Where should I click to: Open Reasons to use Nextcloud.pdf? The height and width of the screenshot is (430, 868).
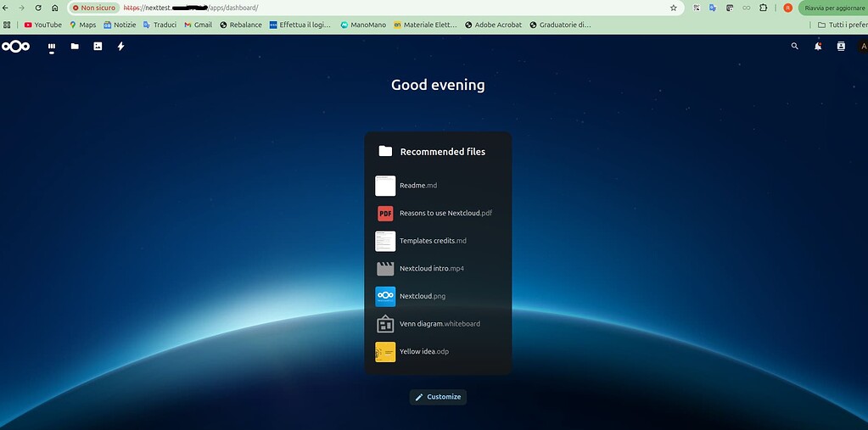tap(445, 214)
